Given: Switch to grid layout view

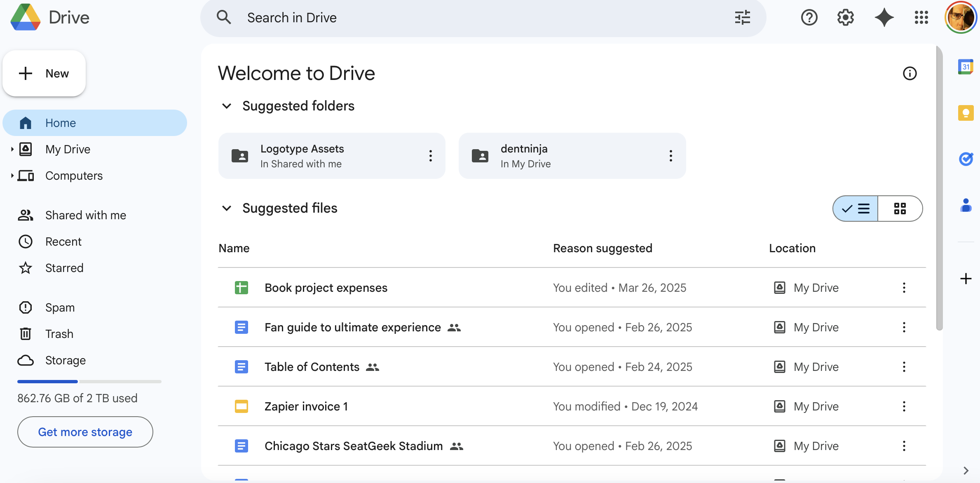Looking at the screenshot, I should coord(900,209).
